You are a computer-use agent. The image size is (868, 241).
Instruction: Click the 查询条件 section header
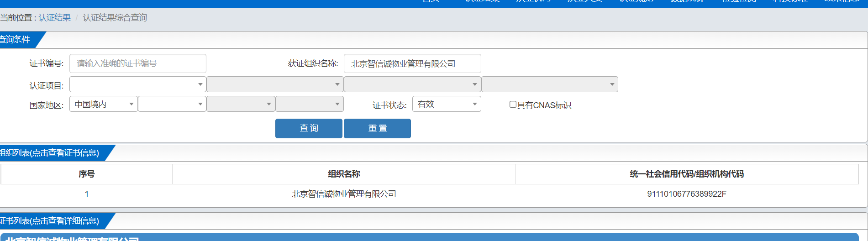(18, 40)
